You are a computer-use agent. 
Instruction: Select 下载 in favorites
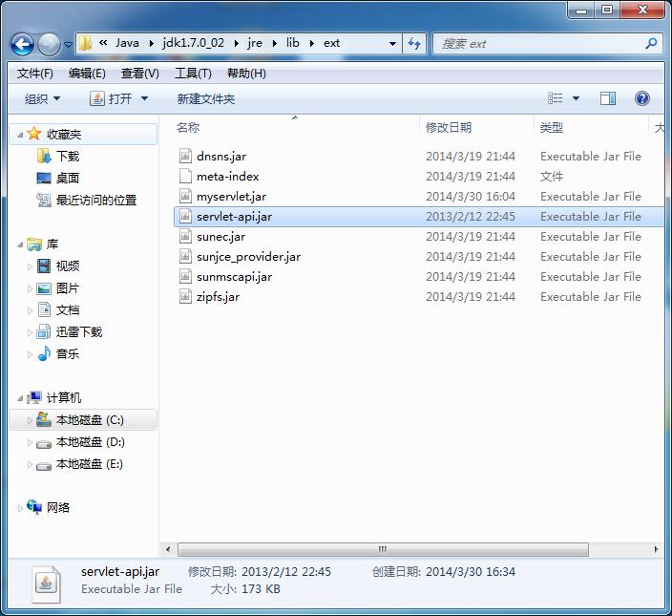68,157
